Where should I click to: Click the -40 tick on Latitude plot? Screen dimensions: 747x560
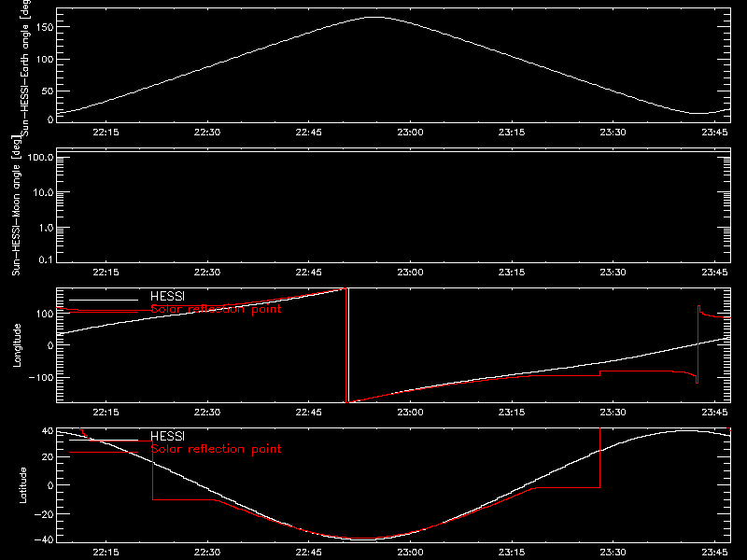tap(44, 540)
